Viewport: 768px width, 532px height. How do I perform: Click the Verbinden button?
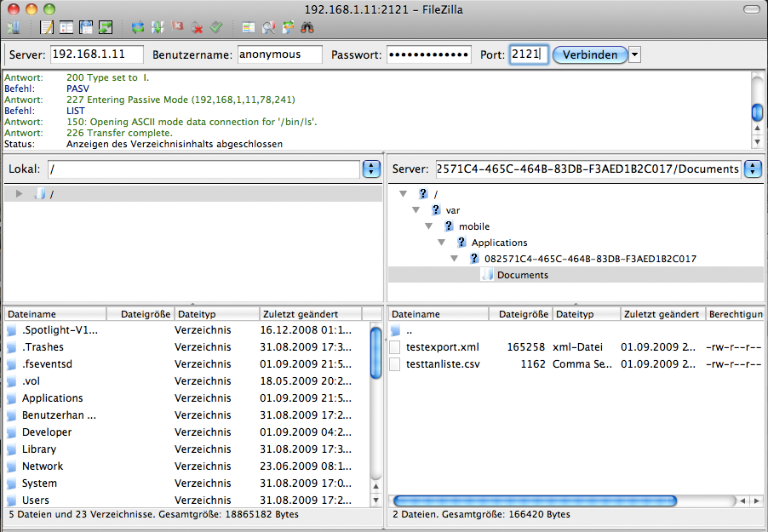[590, 54]
